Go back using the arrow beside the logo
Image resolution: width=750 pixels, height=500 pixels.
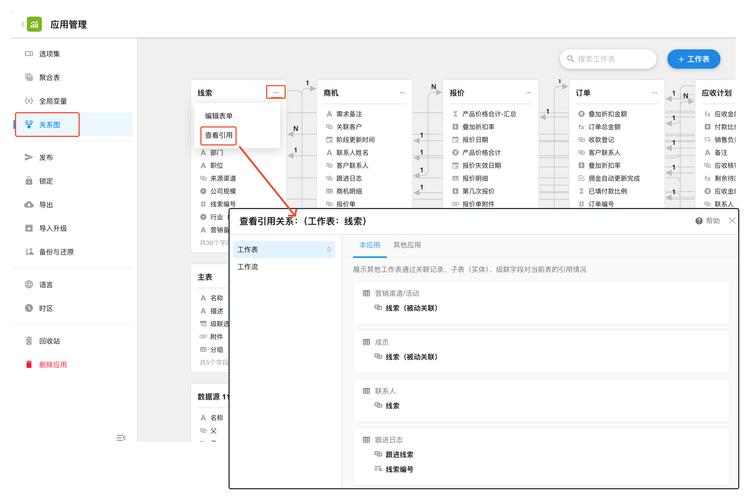22,24
